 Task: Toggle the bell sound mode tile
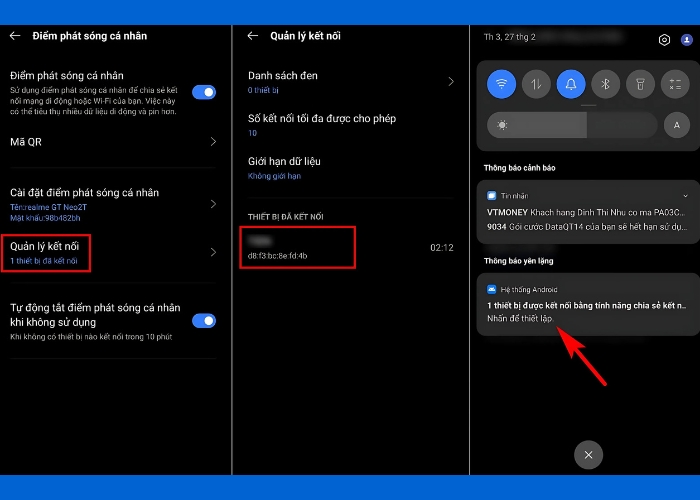coord(570,85)
